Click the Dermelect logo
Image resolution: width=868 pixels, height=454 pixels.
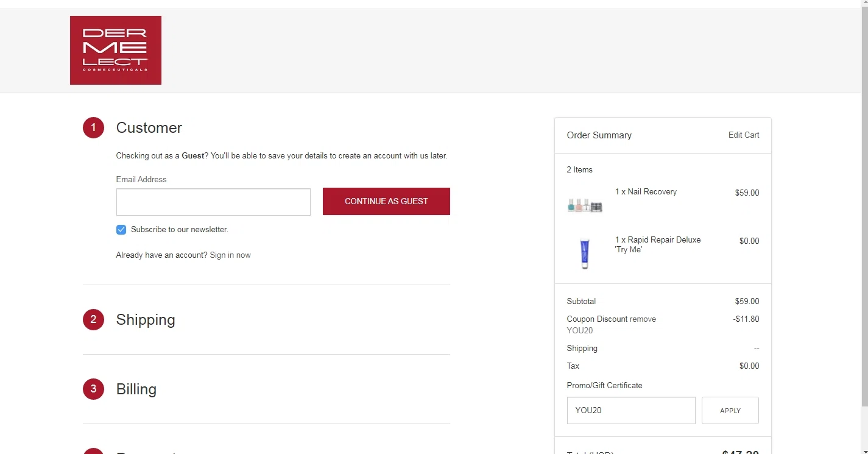click(116, 50)
